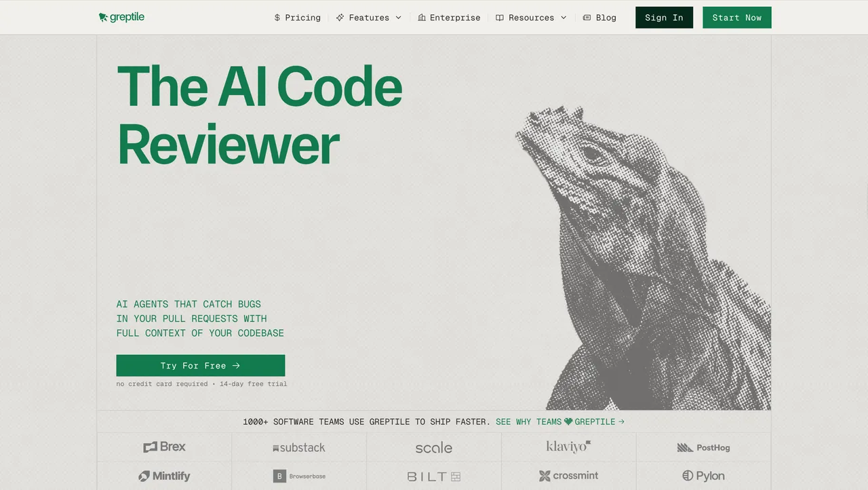Click the sparkle icon beside Features
The image size is (868, 490).
click(340, 18)
